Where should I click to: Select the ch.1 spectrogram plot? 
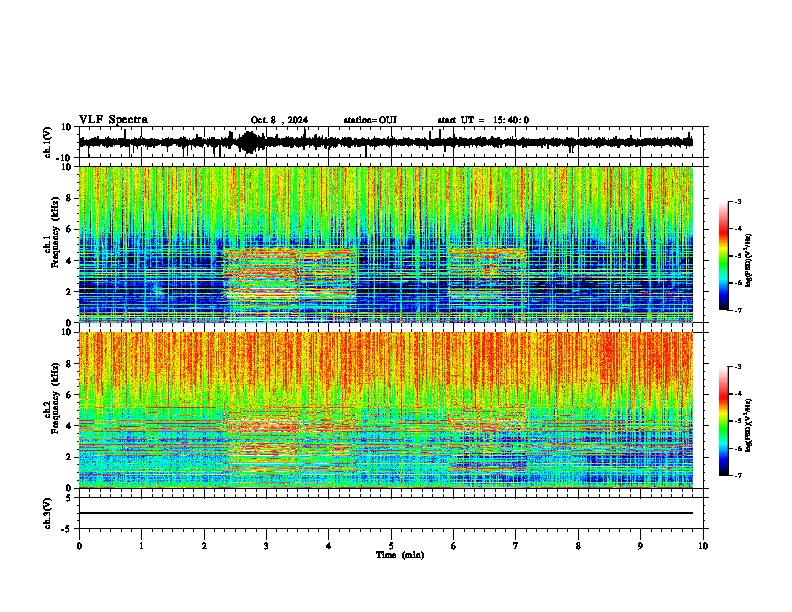(x=386, y=244)
